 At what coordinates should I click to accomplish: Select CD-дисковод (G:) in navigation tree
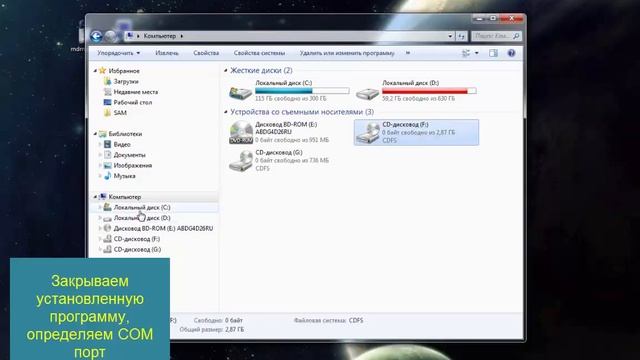point(137,249)
